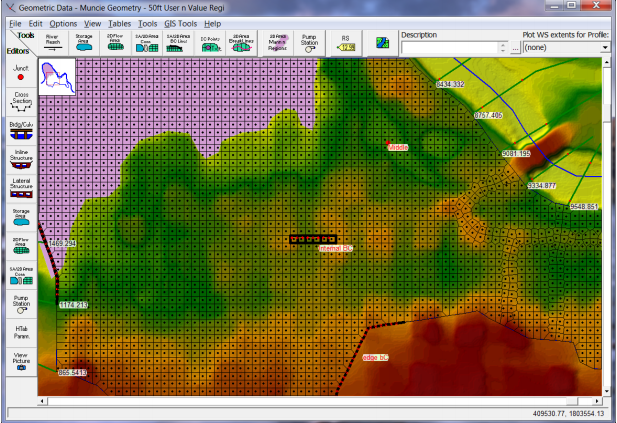Open the Options menu

(62, 22)
